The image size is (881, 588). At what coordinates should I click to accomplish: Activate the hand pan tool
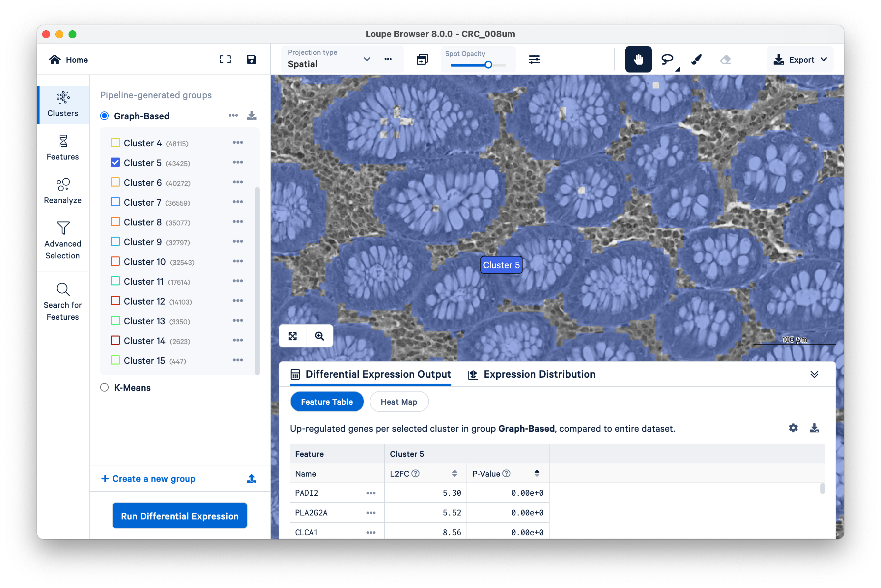(x=638, y=59)
